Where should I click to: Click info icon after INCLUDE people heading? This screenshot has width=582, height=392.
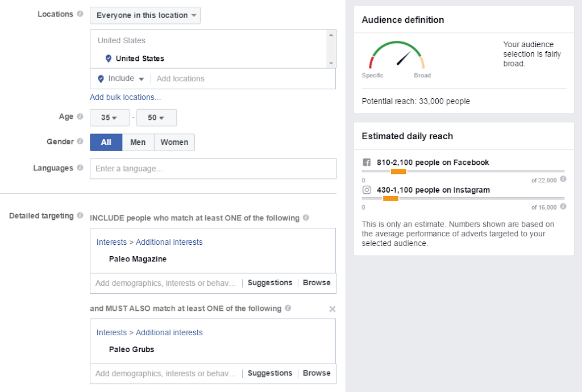(x=306, y=218)
